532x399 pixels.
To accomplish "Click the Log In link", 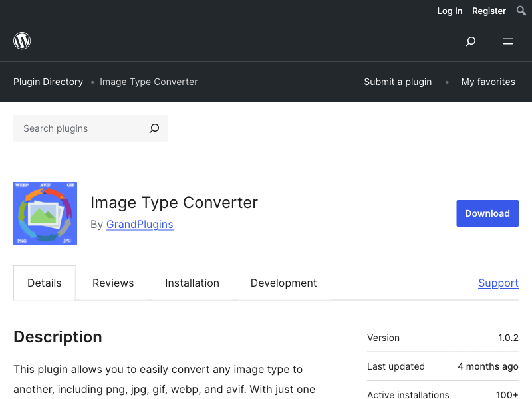I will [x=450, y=11].
